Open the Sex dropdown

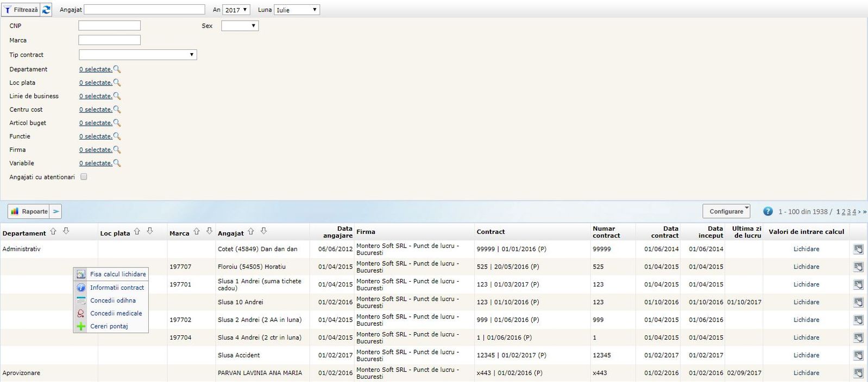tap(240, 26)
